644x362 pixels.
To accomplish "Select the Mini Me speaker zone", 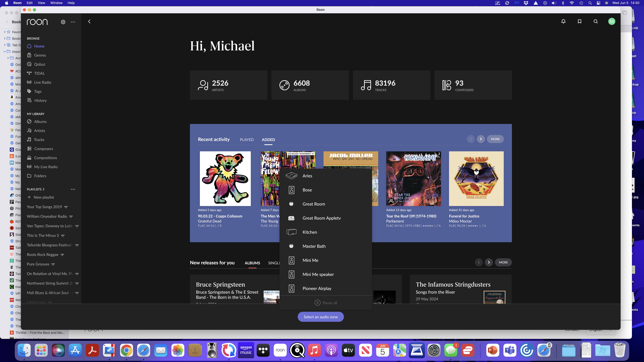I will (x=326, y=274).
